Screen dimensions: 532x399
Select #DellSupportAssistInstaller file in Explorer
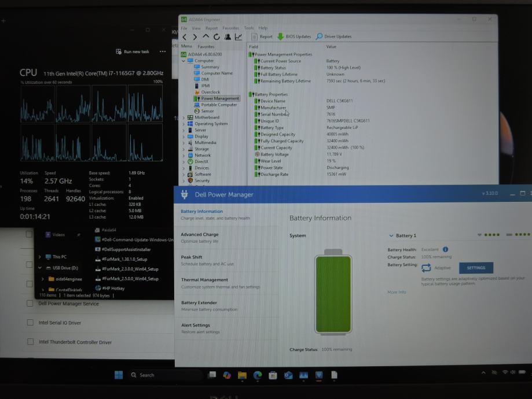point(123,249)
